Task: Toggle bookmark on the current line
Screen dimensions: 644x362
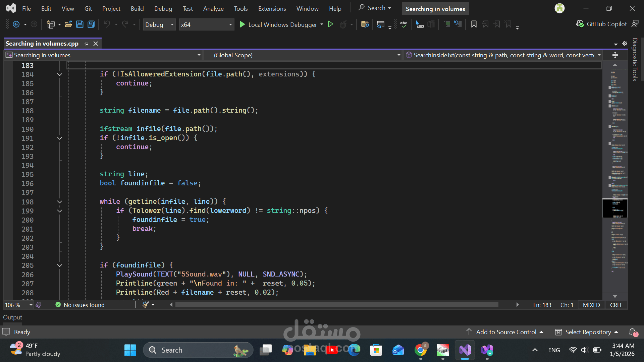Action: pos(474,24)
